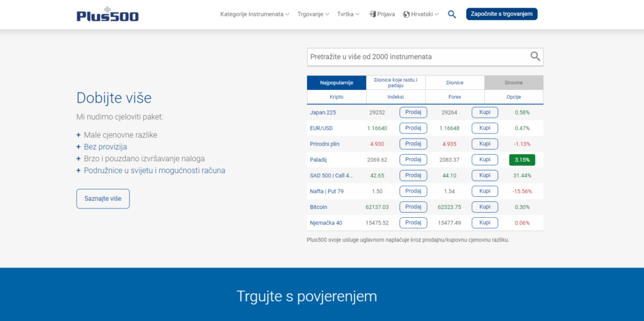Click the Plus500 logo
644x321 pixels.
click(108, 14)
